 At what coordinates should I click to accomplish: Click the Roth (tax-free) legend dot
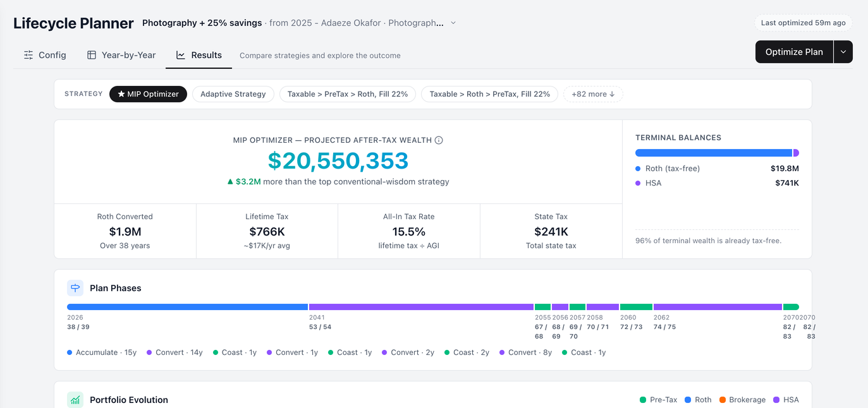pyautogui.click(x=638, y=169)
